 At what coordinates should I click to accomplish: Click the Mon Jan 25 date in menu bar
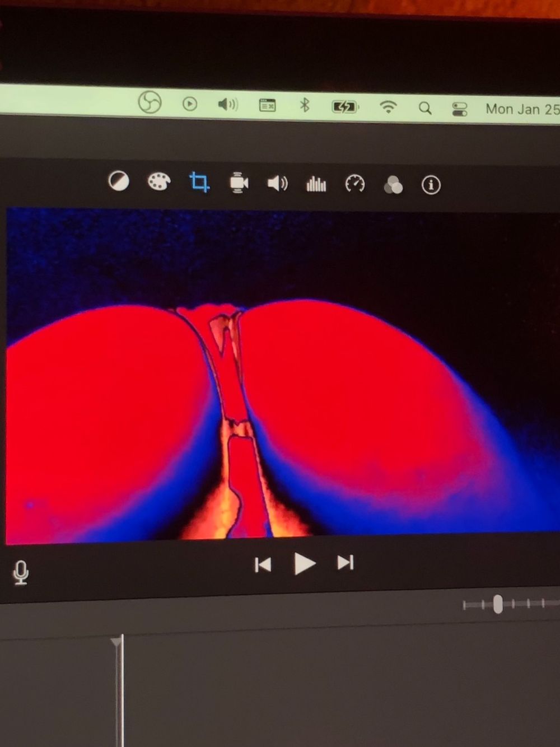tap(522, 109)
